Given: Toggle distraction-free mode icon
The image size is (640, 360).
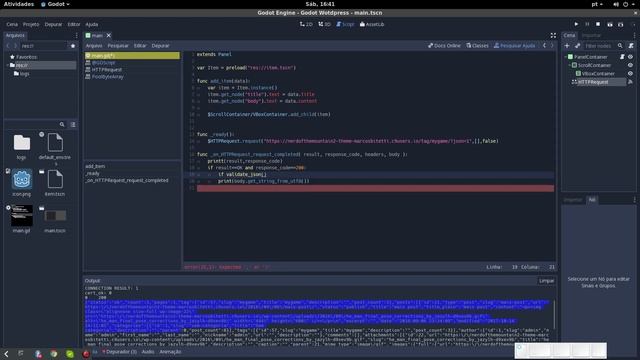Looking at the screenshot, I should coord(553,36).
